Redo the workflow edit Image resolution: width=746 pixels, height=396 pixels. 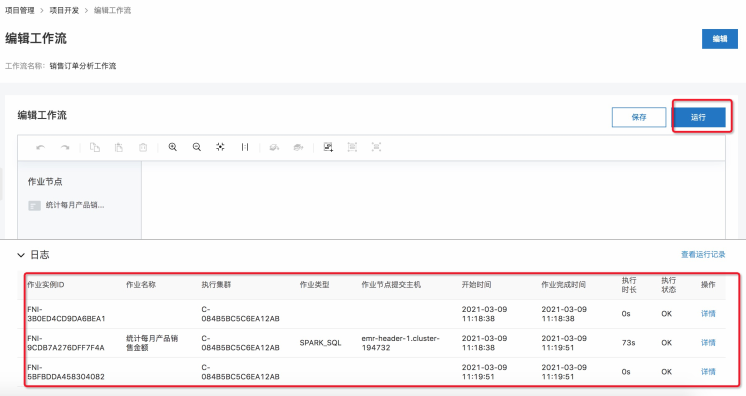pos(65,148)
